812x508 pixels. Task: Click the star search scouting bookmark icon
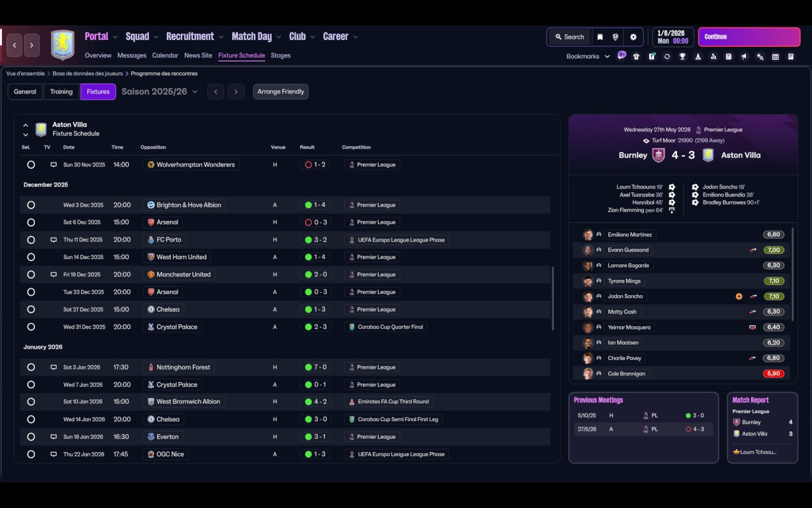(760, 57)
